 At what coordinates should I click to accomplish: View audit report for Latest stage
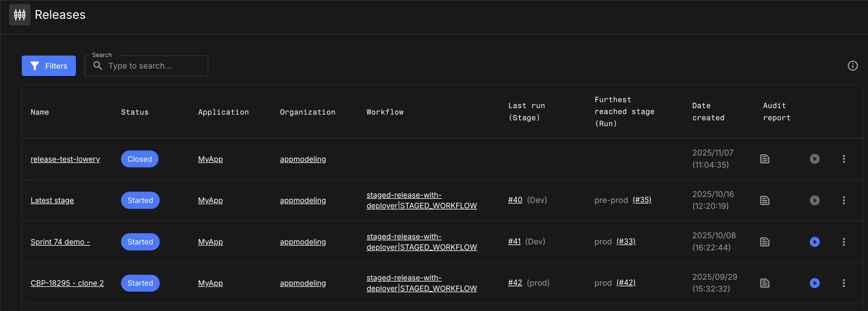point(764,200)
